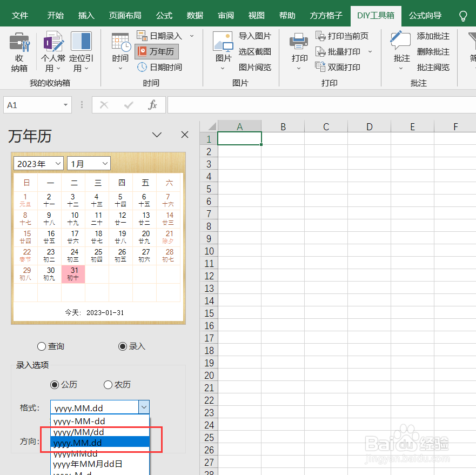Select the 公历 radio option
This screenshot has height=475, width=476.
click(55, 385)
